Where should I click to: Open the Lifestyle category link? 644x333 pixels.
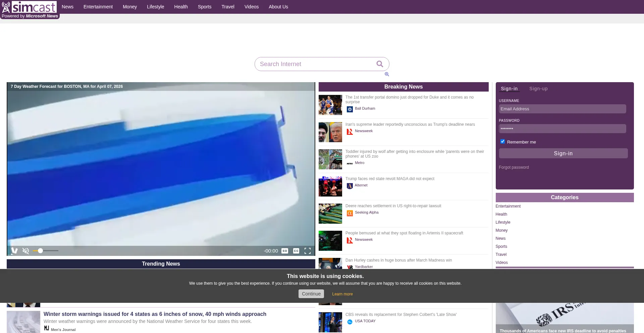click(503, 222)
